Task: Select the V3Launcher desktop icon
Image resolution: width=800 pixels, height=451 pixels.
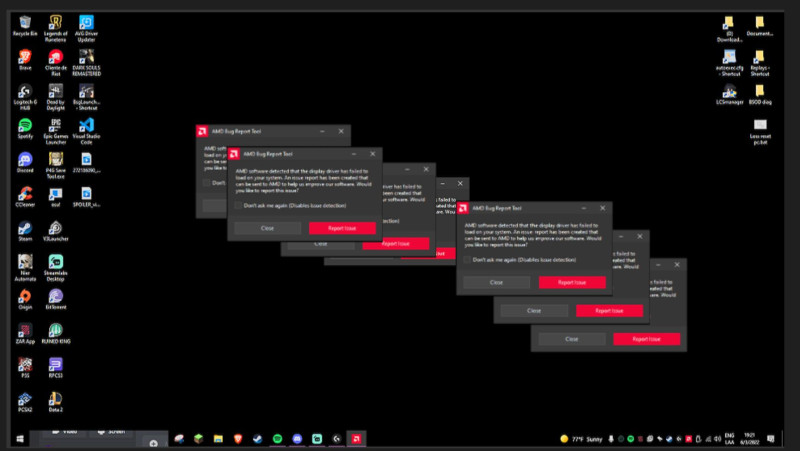Action: [x=56, y=231]
